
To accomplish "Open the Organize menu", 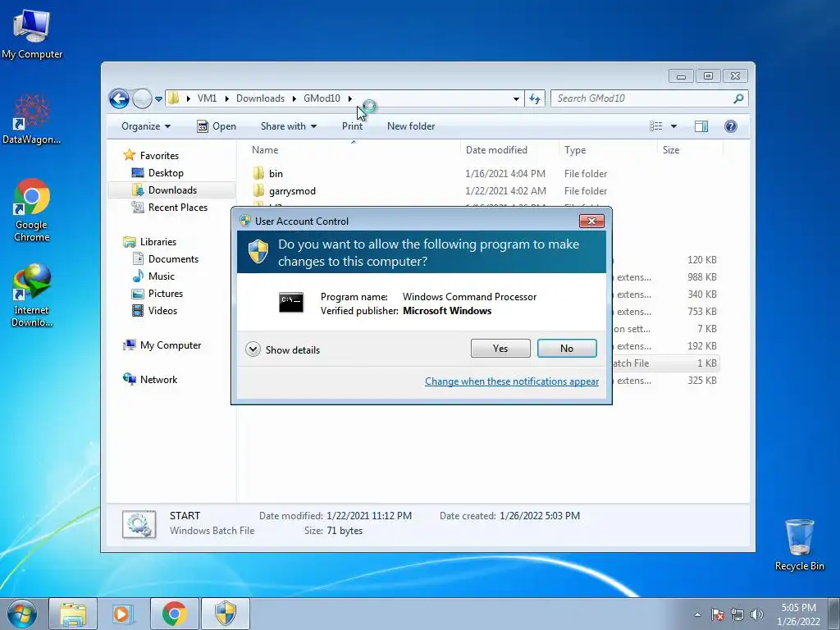I will pyautogui.click(x=146, y=126).
